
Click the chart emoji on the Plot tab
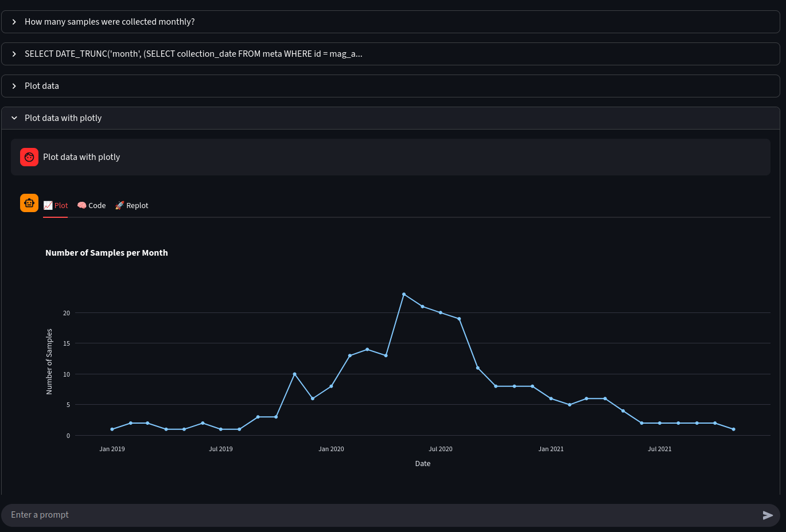tap(47, 205)
